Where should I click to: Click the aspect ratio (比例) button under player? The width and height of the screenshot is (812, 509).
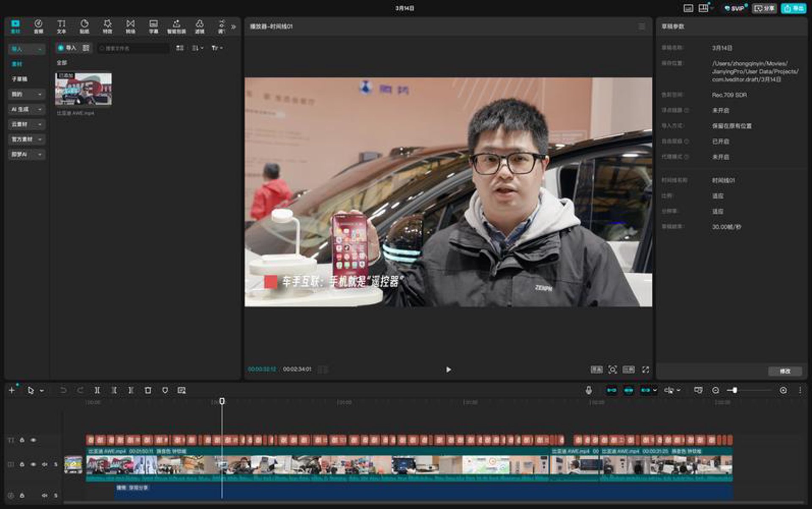[x=628, y=369]
